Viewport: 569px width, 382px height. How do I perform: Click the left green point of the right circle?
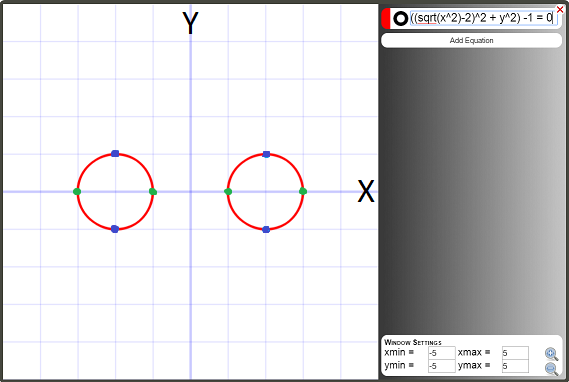[228, 192]
